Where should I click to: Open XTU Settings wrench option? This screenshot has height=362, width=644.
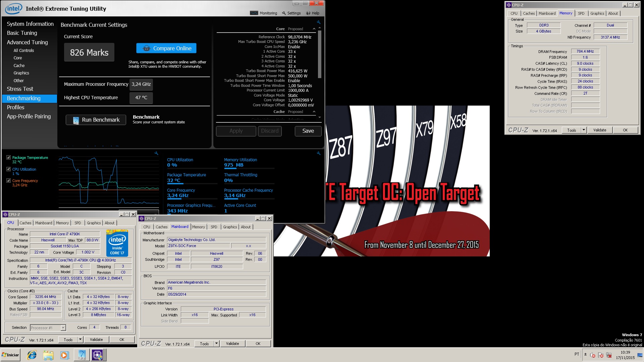point(291,13)
